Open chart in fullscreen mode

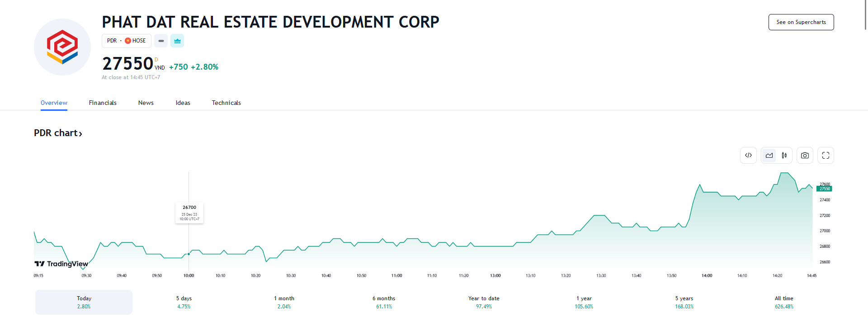click(826, 156)
